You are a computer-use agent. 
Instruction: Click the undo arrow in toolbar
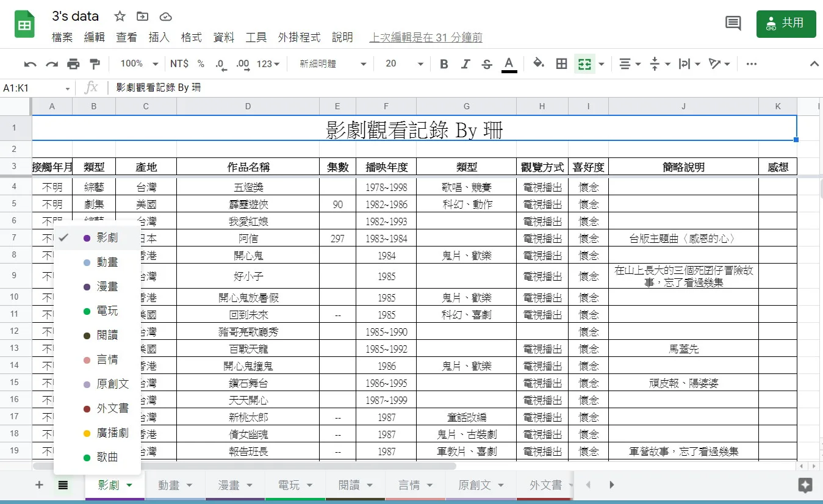tap(30, 64)
